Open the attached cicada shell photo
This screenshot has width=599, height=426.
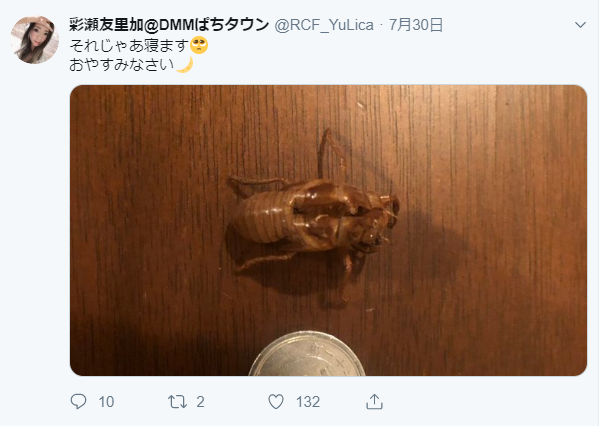[329, 230]
